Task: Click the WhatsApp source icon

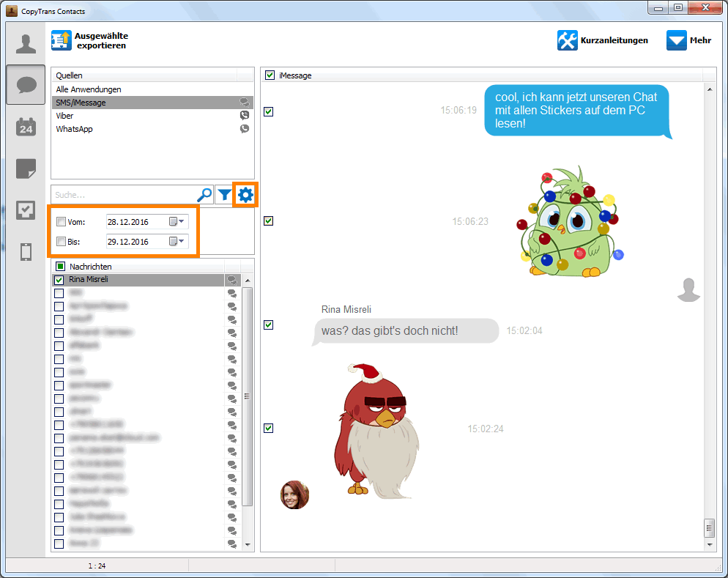Action: click(x=245, y=129)
